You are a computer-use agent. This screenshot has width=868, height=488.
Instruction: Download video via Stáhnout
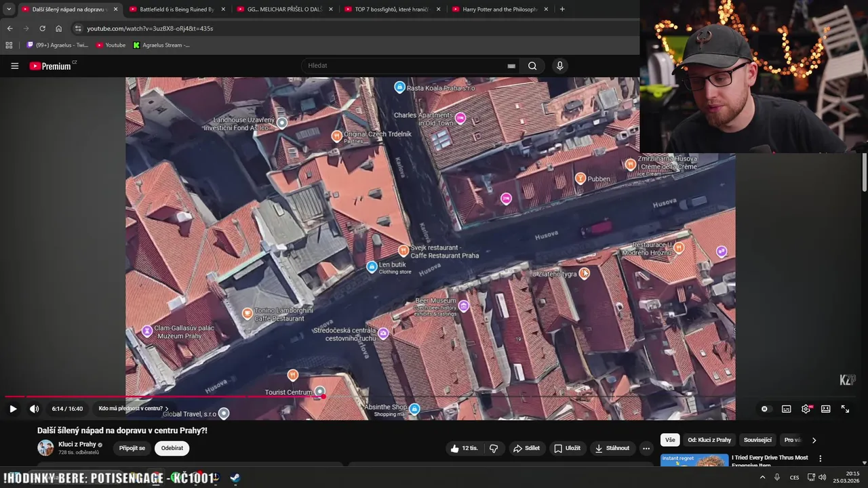pyautogui.click(x=612, y=448)
